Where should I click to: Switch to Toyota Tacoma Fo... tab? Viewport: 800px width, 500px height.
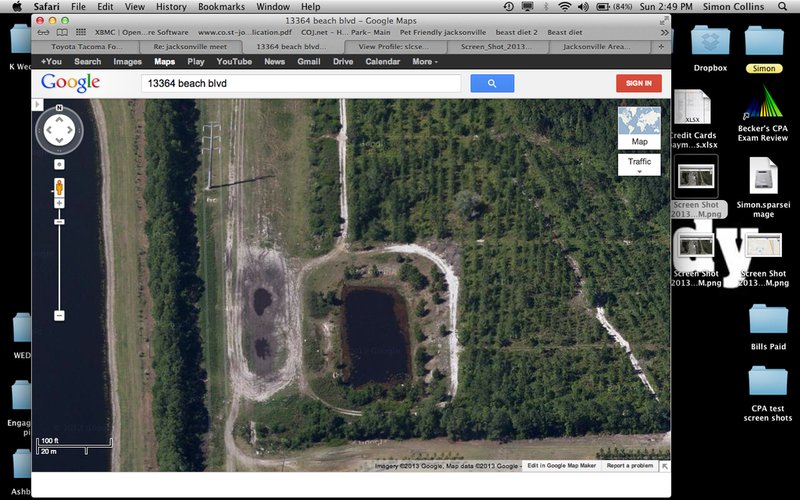pyautogui.click(x=87, y=46)
